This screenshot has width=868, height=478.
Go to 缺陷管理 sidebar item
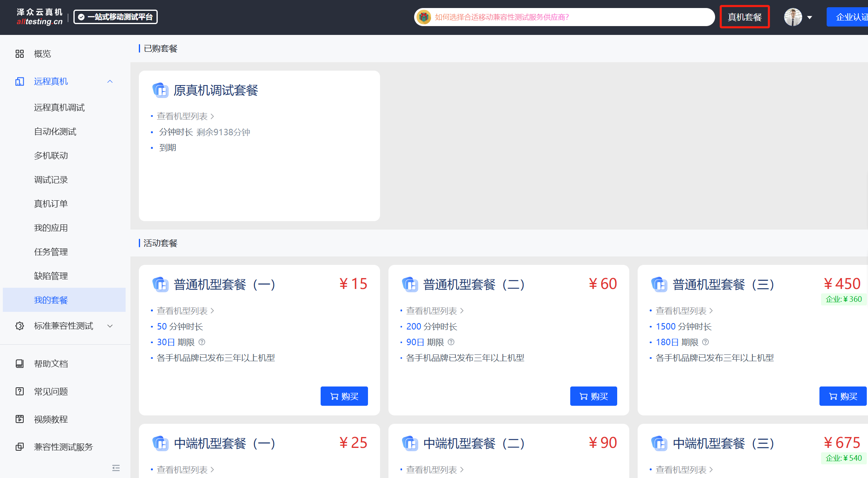(x=51, y=276)
